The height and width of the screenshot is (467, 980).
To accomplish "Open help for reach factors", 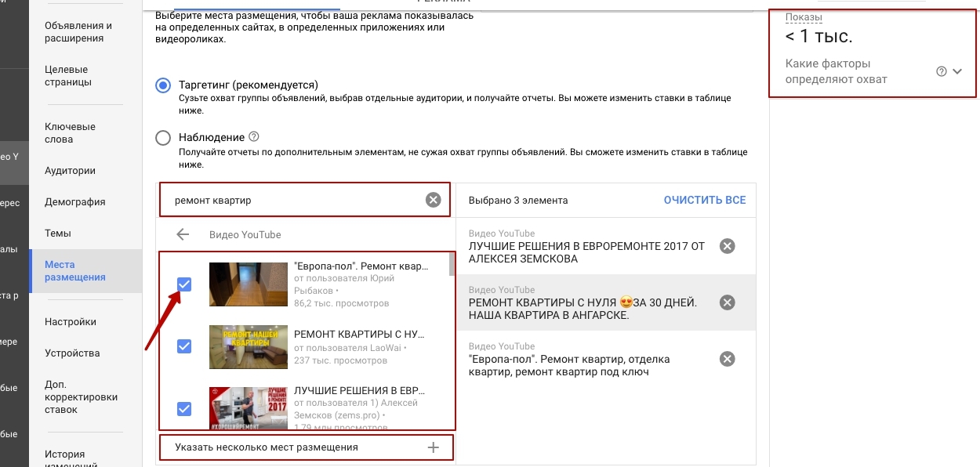I will point(942,71).
